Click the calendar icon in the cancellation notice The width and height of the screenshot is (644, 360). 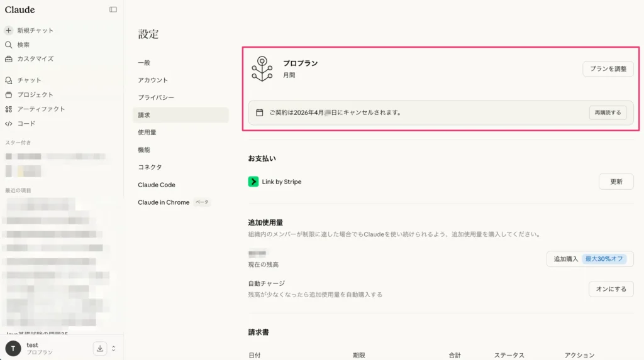pyautogui.click(x=260, y=112)
